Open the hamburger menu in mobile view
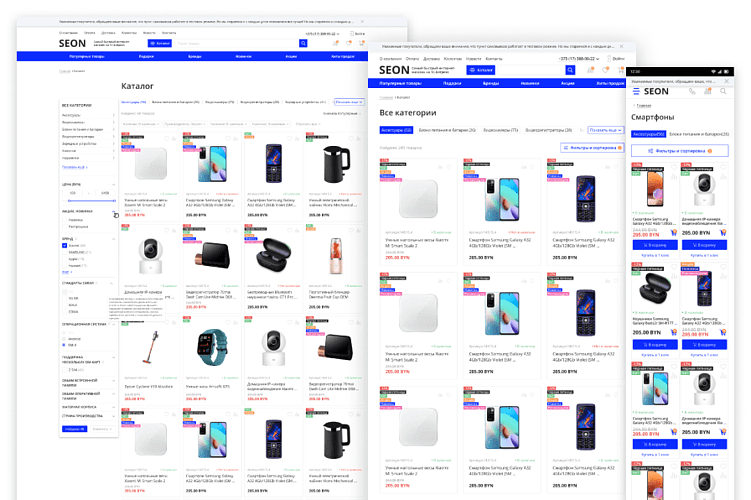This screenshot has height=500, width=751. [635, 91]
